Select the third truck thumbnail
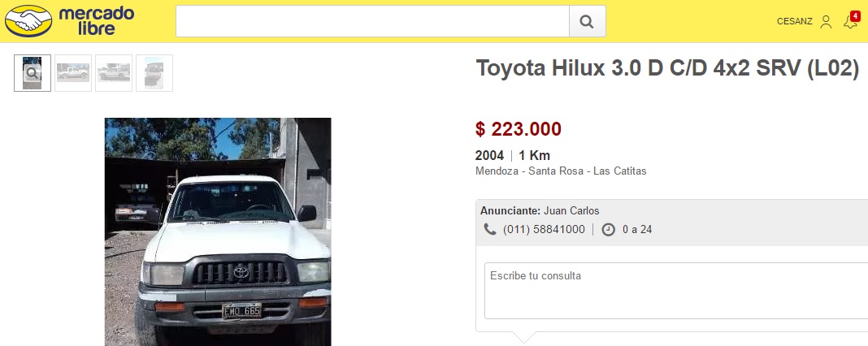The image size is (868, 346). (x=114, y=73)
